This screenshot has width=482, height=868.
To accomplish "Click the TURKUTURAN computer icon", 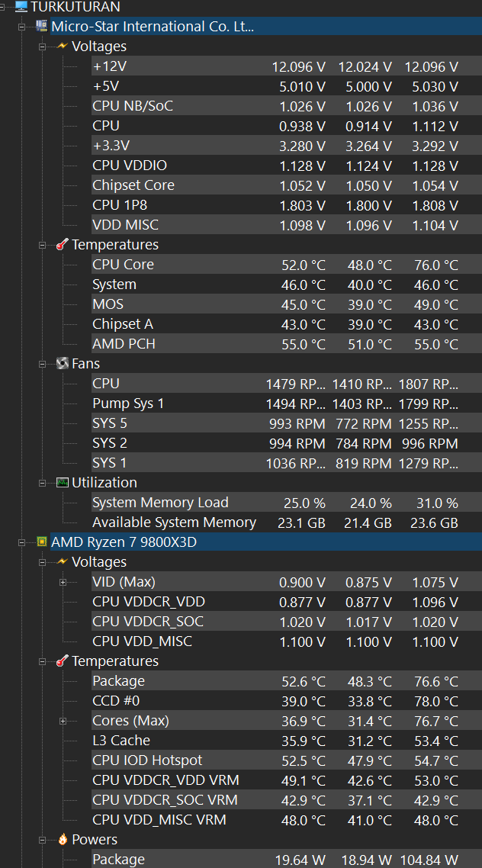I will [x=21, y=7].
